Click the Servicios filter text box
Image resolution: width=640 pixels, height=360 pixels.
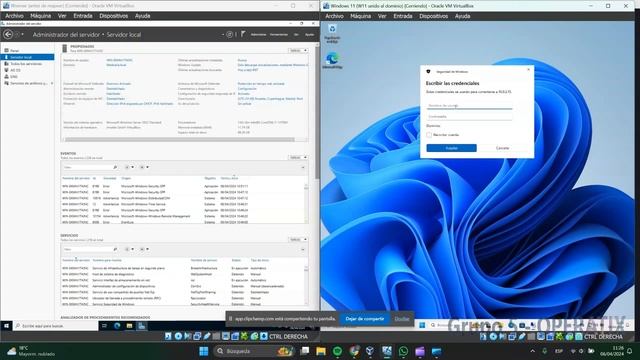click(x=87, y=249)
